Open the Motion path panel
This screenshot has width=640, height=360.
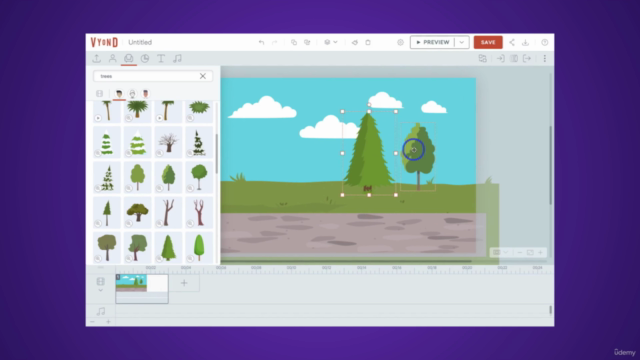click(x=514, y=58)
